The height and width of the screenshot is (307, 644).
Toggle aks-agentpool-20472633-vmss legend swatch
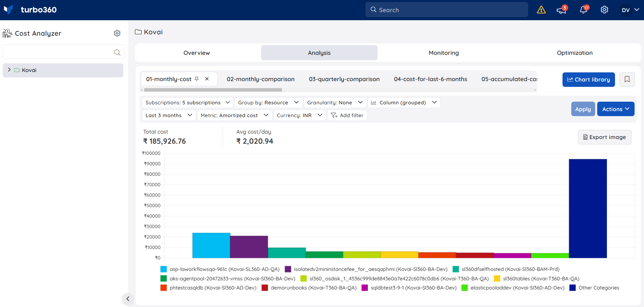164,278
